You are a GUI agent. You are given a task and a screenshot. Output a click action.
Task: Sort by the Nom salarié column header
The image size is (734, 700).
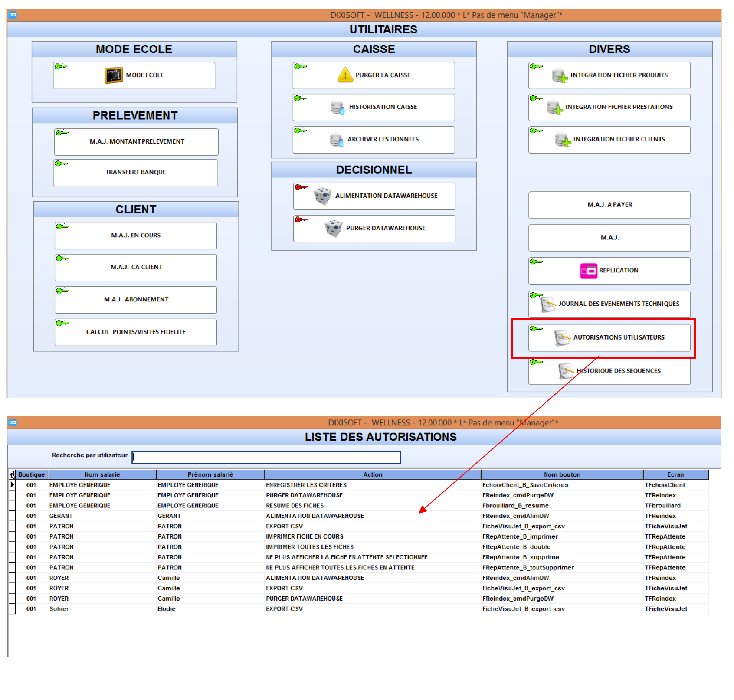[x=102, y=475]
